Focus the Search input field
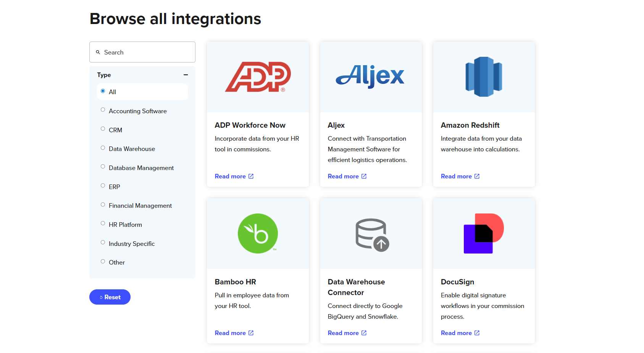 point(142,52)
